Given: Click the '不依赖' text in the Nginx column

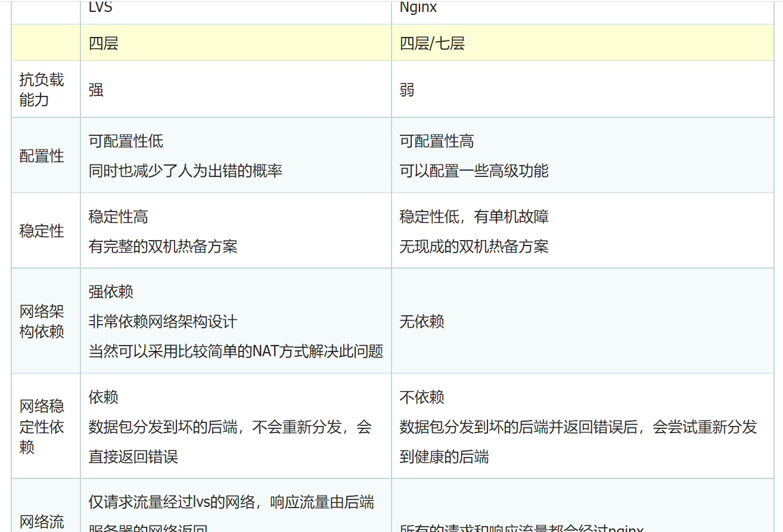Looking at the screenshot, I should (x=422, y=397).
